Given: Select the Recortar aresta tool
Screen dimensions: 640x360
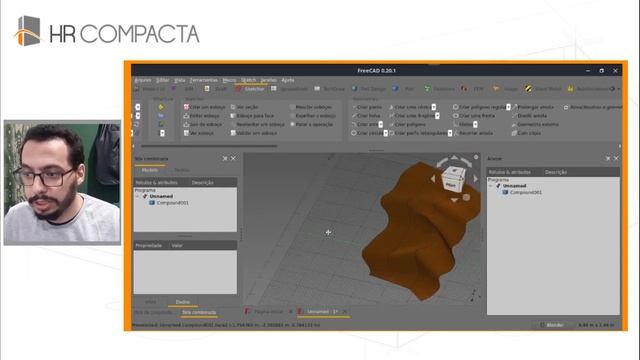Looking at the screenshot, I should [x=473, y=133].
